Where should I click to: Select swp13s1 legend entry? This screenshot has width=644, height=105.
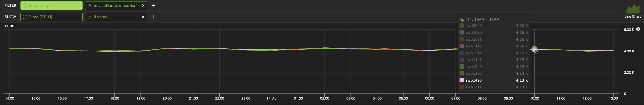coord(494,87)
